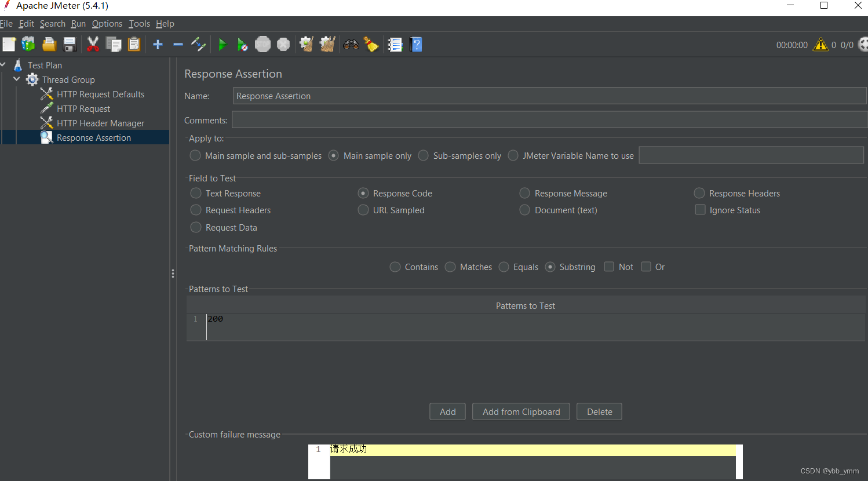868x481 pixels.
Task: Open the Tools menu
Action: click(139, 24)
